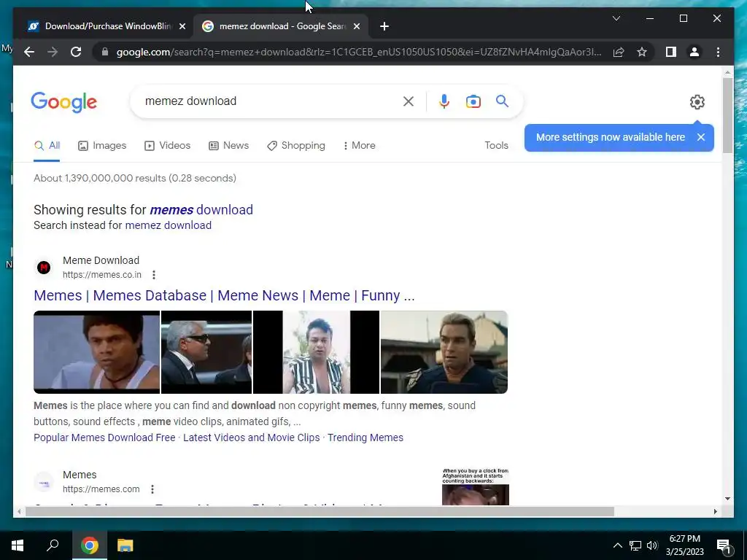The image size is (747, 560).
Task: Switch to the Images results tab
Action: coord(102,146)
